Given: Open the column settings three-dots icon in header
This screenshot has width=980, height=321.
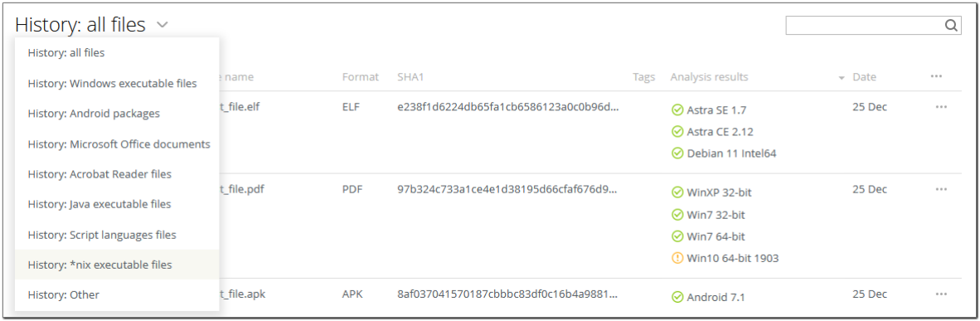Looking at the screenshot, I should [x=935, y=76].
